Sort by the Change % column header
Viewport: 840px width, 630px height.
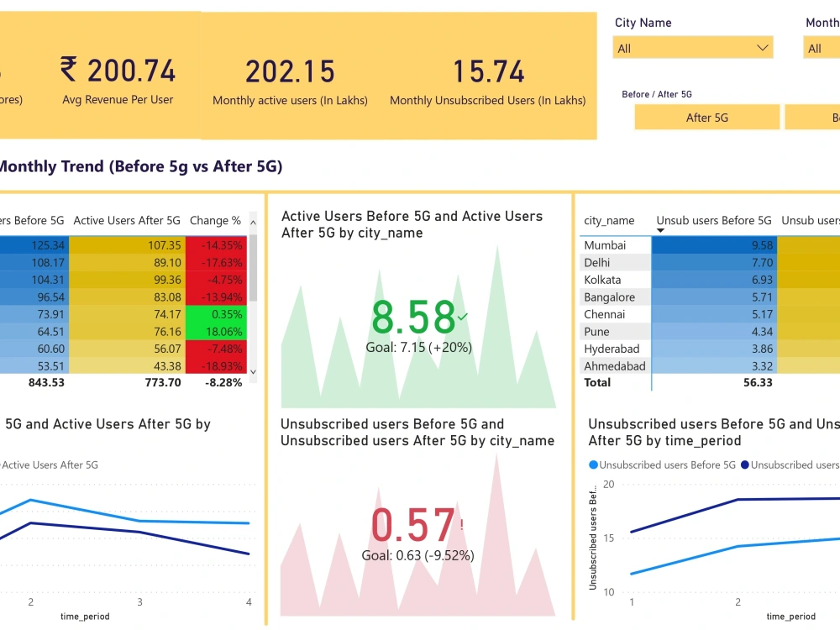pyautogui.click(x=216, y=220)
